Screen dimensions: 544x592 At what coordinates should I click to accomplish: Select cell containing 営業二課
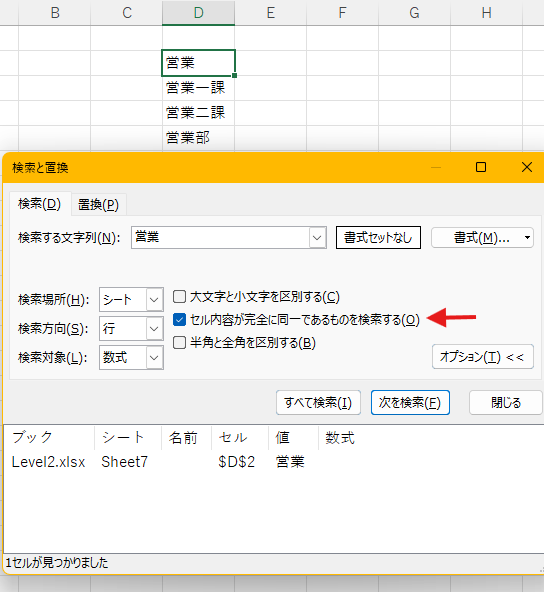click(x=199, y=113)
